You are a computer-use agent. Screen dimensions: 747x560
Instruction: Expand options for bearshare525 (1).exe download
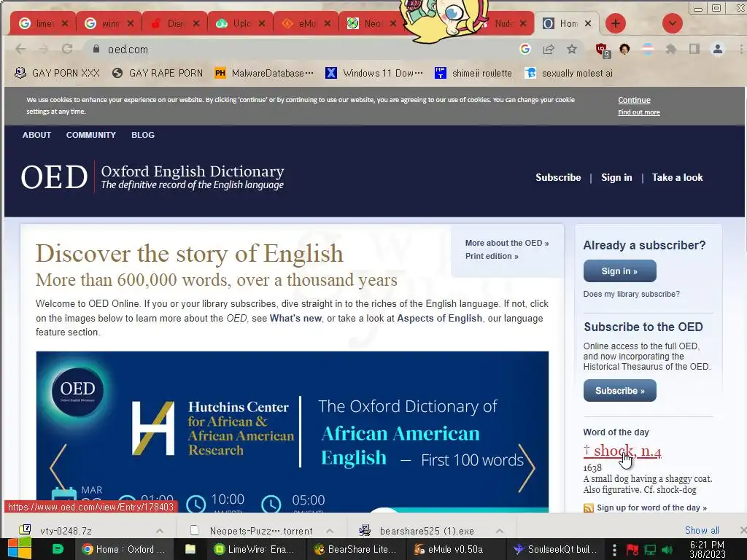point(499,531)
